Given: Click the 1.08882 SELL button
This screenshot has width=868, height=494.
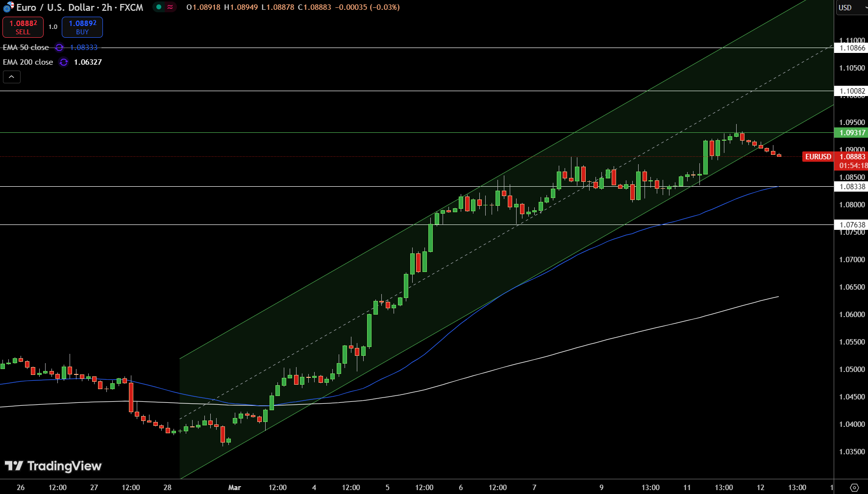Looking at the screenshot, I should coord(23,27).
